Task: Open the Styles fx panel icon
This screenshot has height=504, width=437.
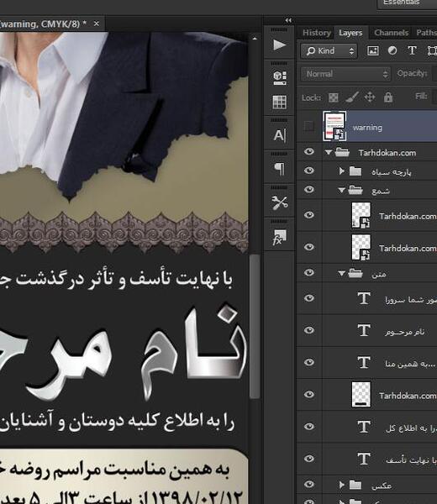Action: [x=280, y=237]
